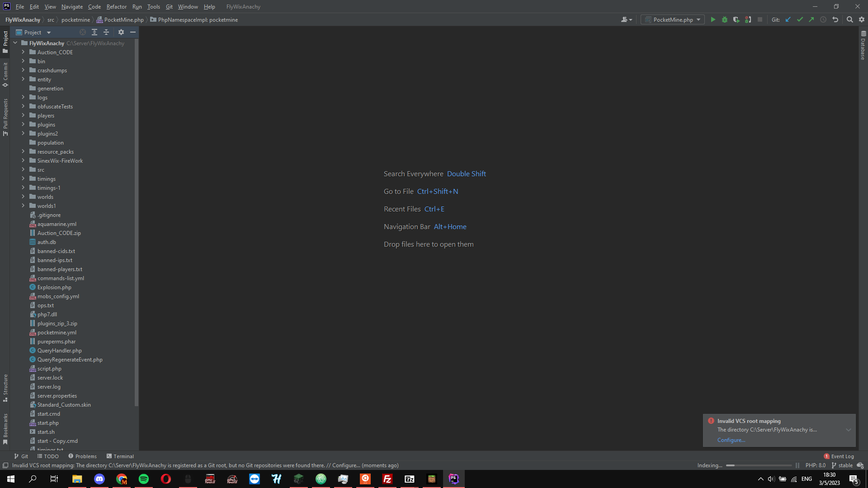The height and width of the screenshot is (488, 868).
Task: Click the Git rollback icon
Action: click(835, 19)
